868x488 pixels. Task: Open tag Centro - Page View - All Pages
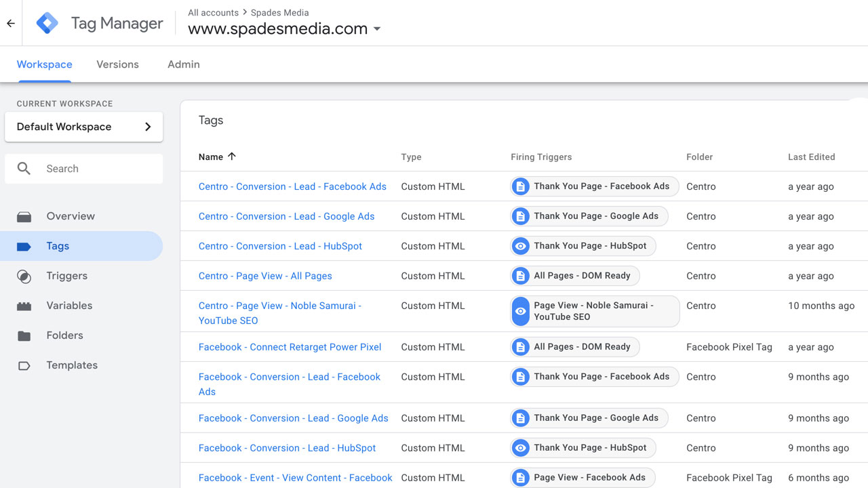(265, 276)
